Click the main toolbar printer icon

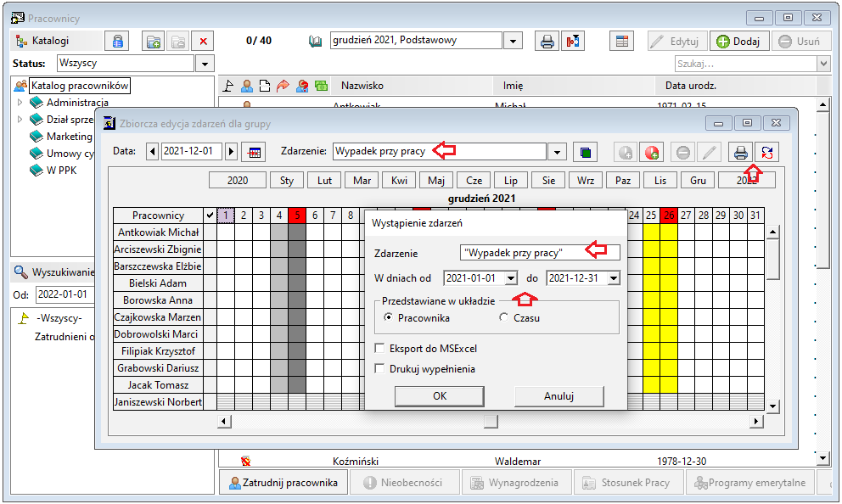tap(547, 42)
